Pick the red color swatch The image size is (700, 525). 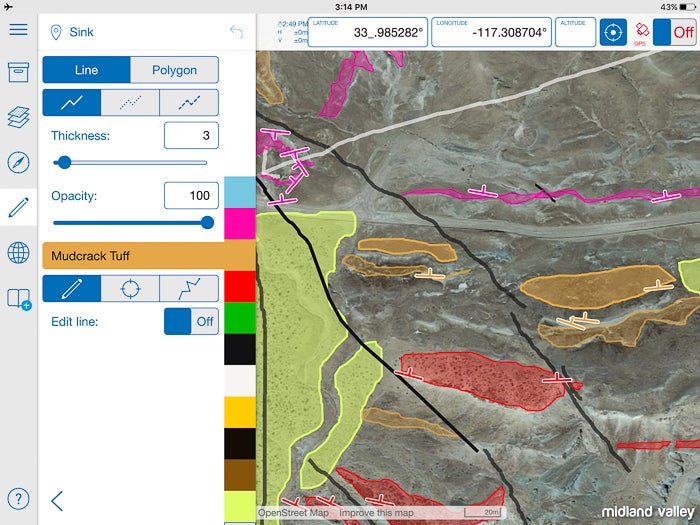click(x=240, y=286)
